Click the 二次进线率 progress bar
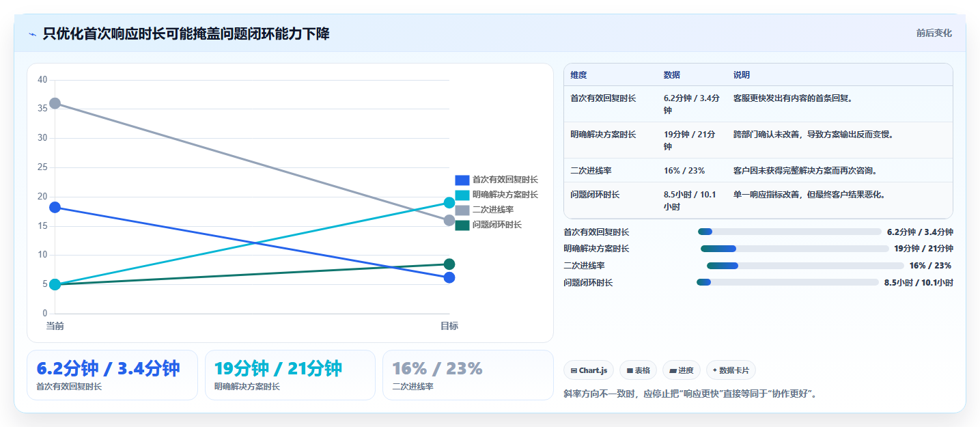The height and width of the screenshot is (427, 980). (805, 266)
